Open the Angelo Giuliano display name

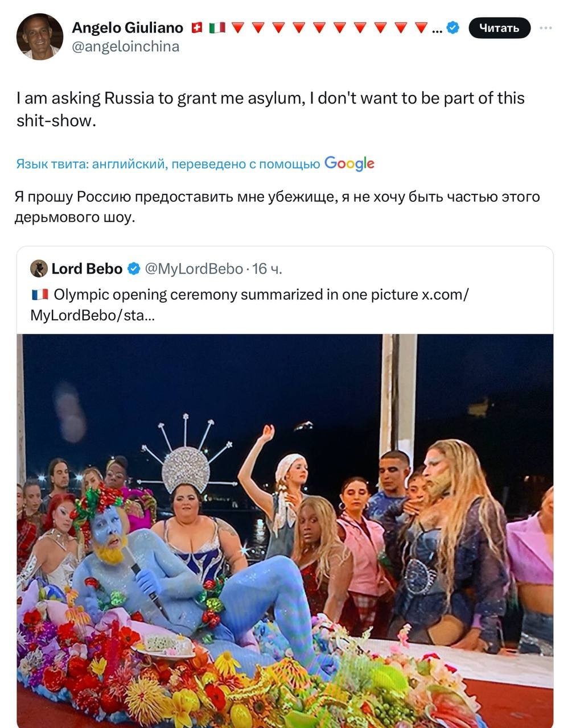(127, 27)
